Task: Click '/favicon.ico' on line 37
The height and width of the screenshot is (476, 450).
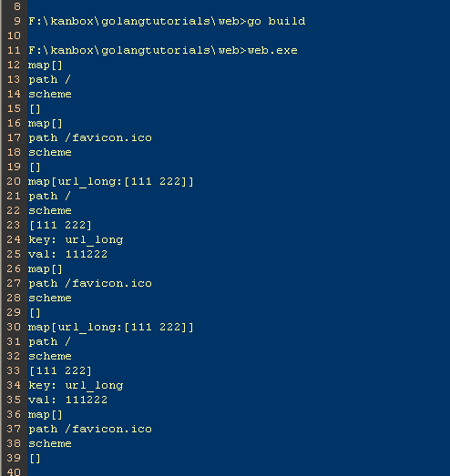Action: [x=108, y=429]
